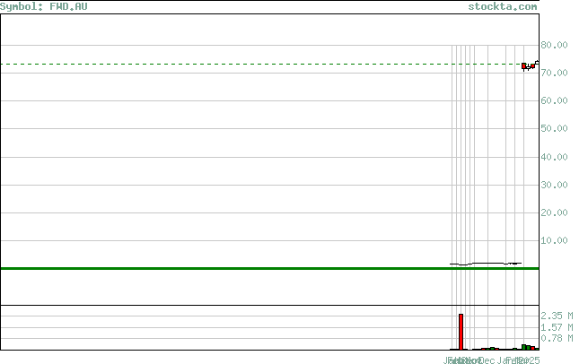588x364 pixels.
Task: Click the stockta.com label
Action: 503,6
